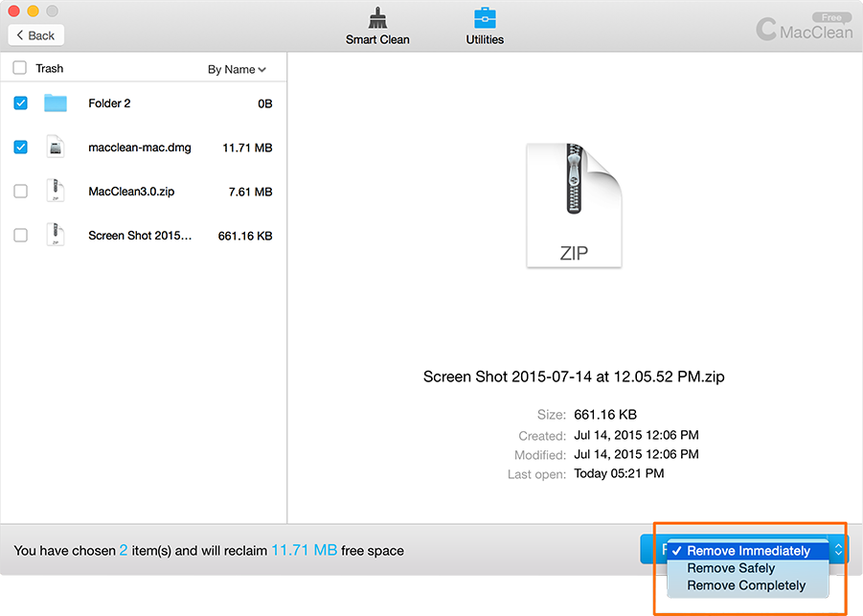Click the macclean-mac.dmg disk image icon
Screen dimensions: 863x616
tap(56, 147)
